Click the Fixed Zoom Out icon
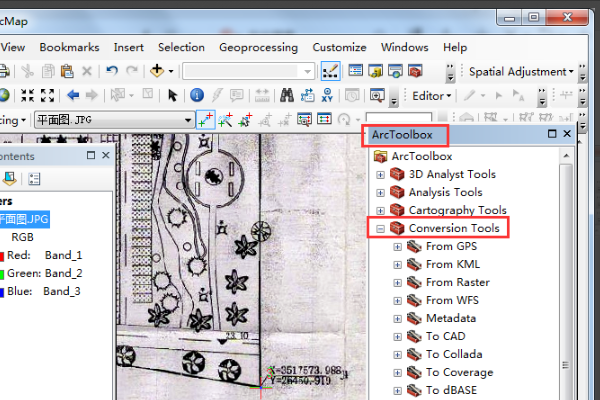 [47, 95]
